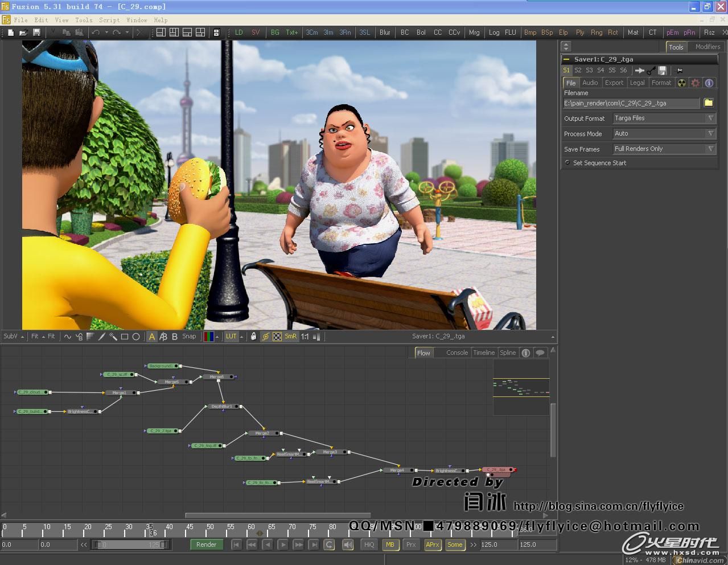
Task: Add a Merge tool via Mrg
Action: [x=474, y=32]
